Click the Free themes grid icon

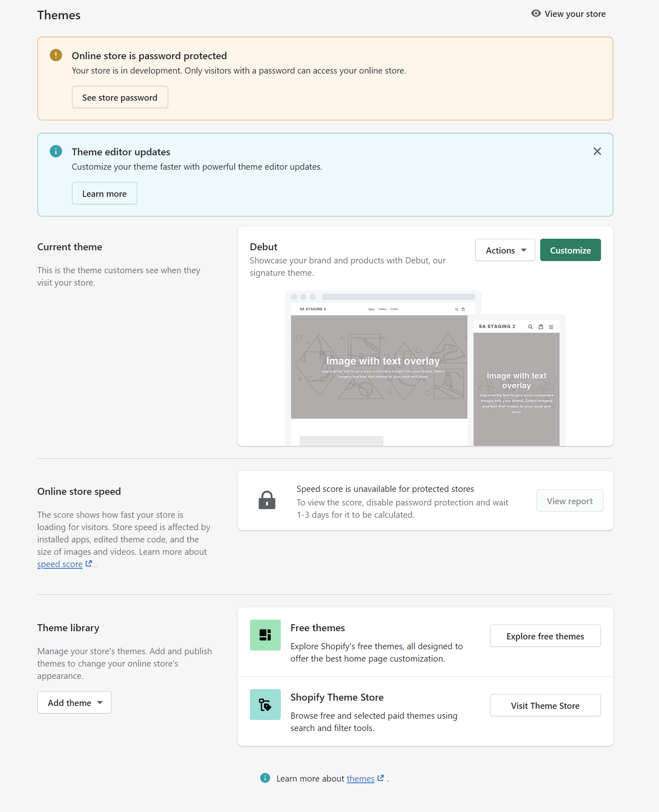coord(265,635)
